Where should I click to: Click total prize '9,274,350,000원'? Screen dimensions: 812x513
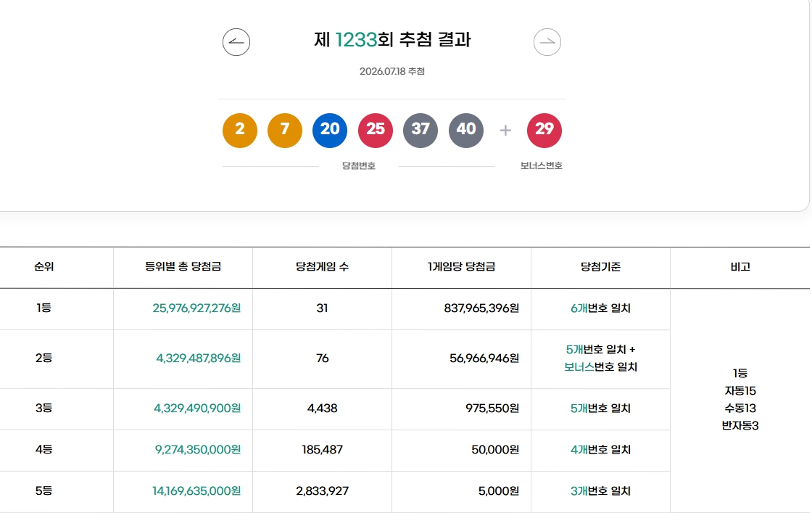(x=198, y=450)
